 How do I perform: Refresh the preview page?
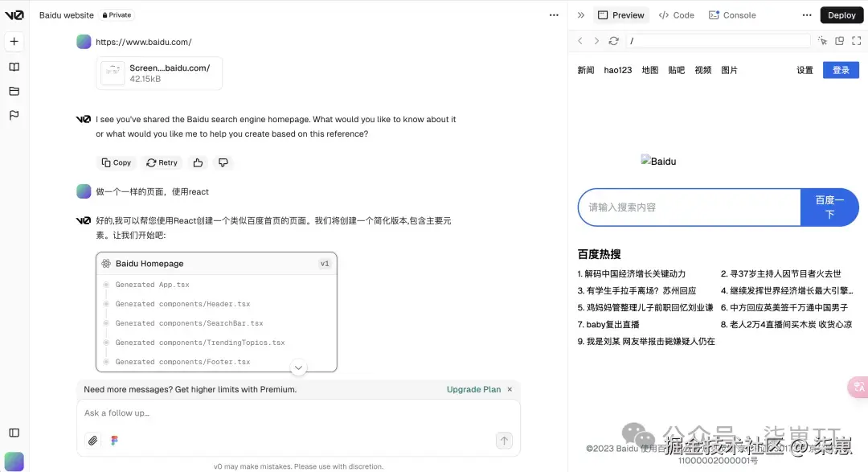pyautogui.click(x=613, y=41)
